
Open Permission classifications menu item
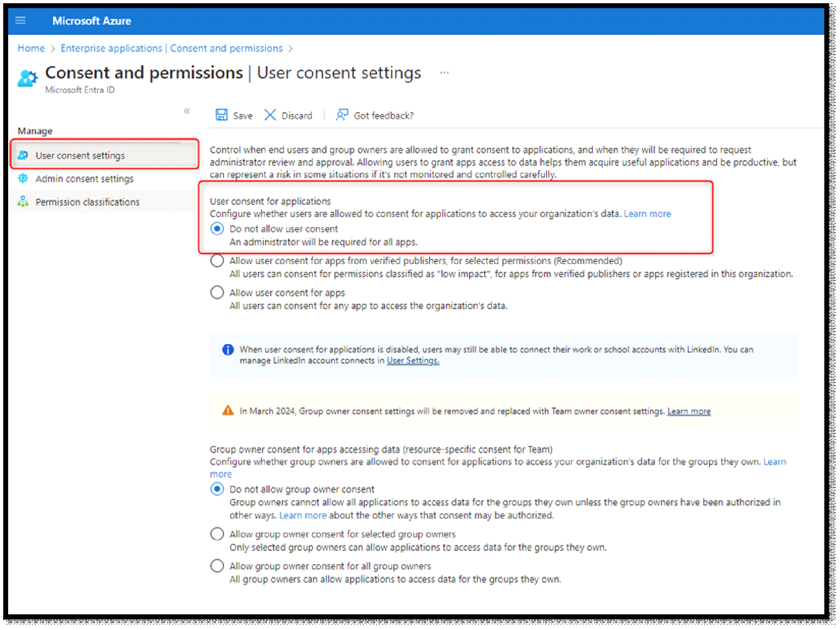[87, 202]
